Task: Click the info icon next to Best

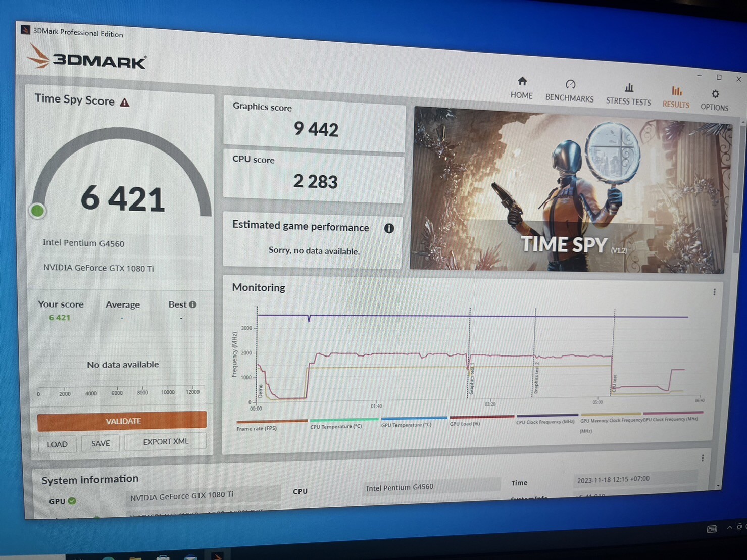Action: tap(193, 304)
